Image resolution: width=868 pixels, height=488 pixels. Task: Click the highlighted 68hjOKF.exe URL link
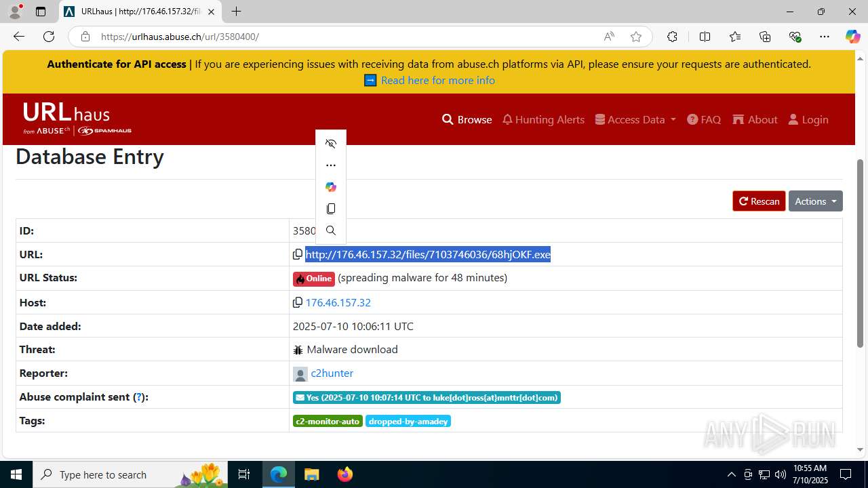point(428,254)
